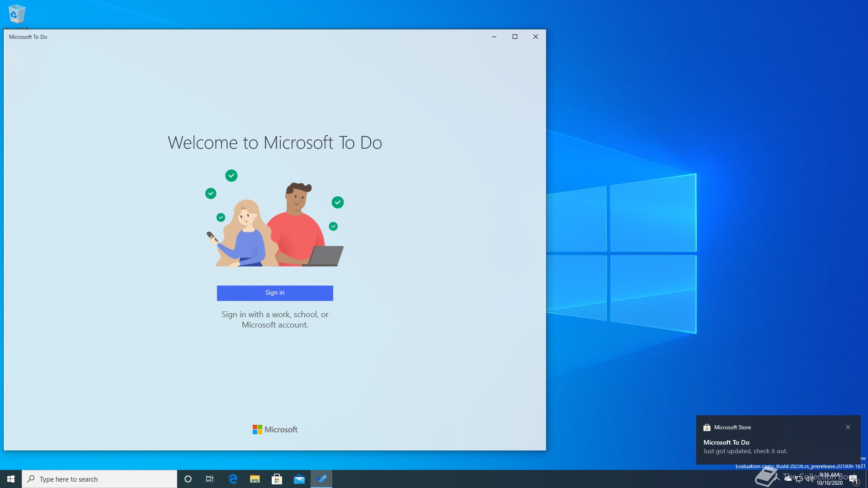Open Cortana from the taskbar
The height and width of the screenshot is (488, 868).
click(x=188, y=479)
